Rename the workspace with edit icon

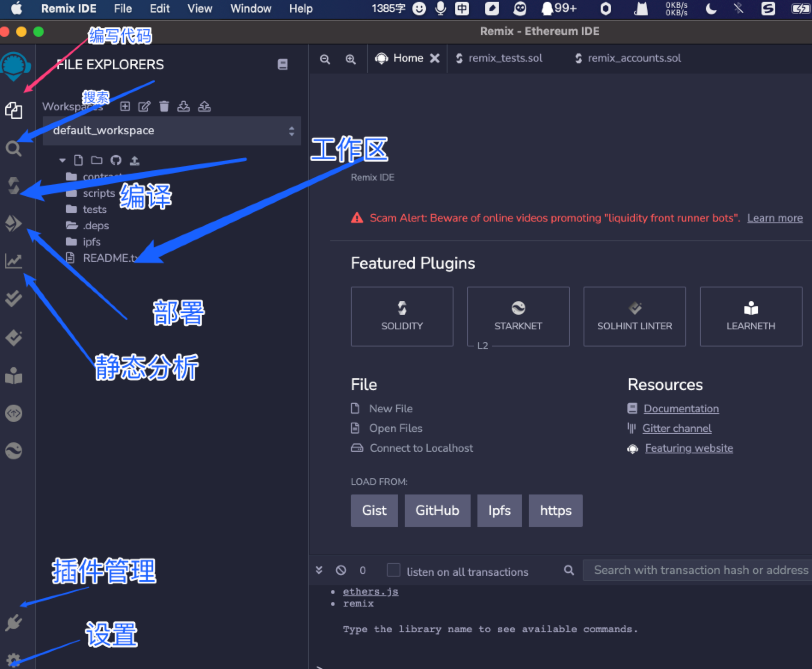click(144, 106)
